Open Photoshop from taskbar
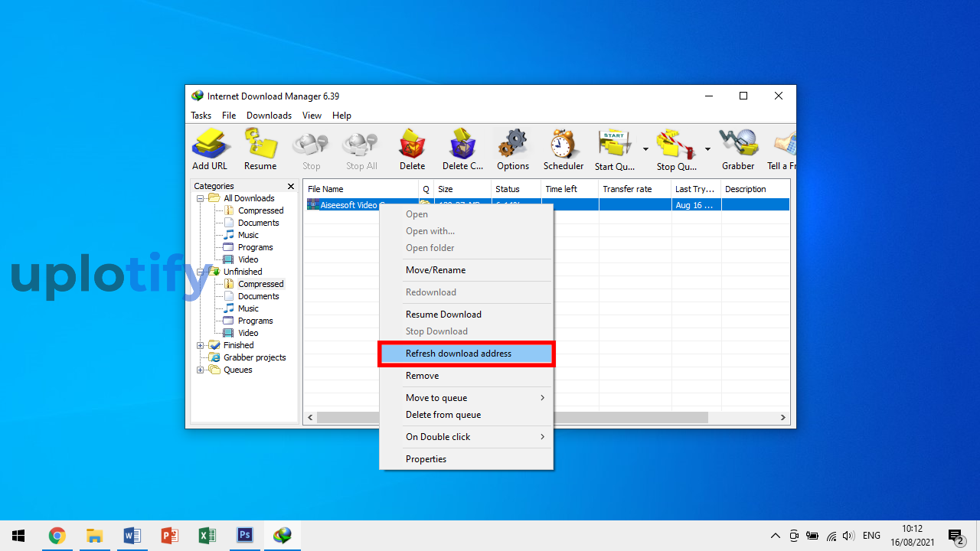This screenshot has height=551, width=980. coord(245,536)
